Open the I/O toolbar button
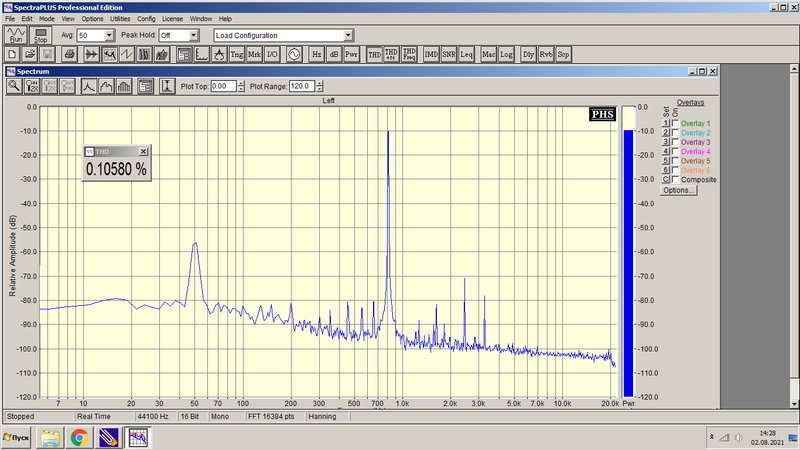The image size is (800, 450). point(272,54)
